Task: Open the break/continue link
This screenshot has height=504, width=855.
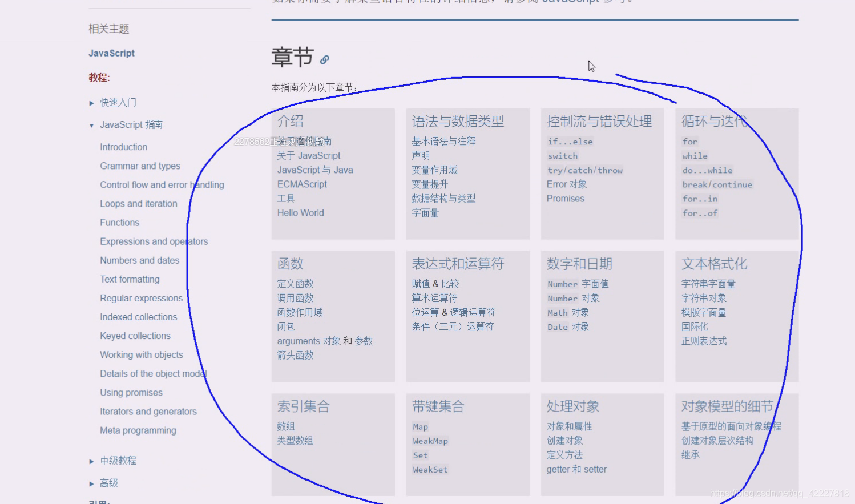Action: coord(717,184)
